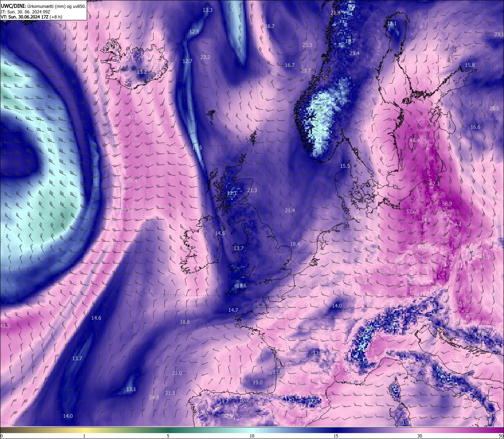The height and width of the screenshot is (439, 504).
Task: Click the 43.2 value at the left edge
Action: [x=5, y=326]
